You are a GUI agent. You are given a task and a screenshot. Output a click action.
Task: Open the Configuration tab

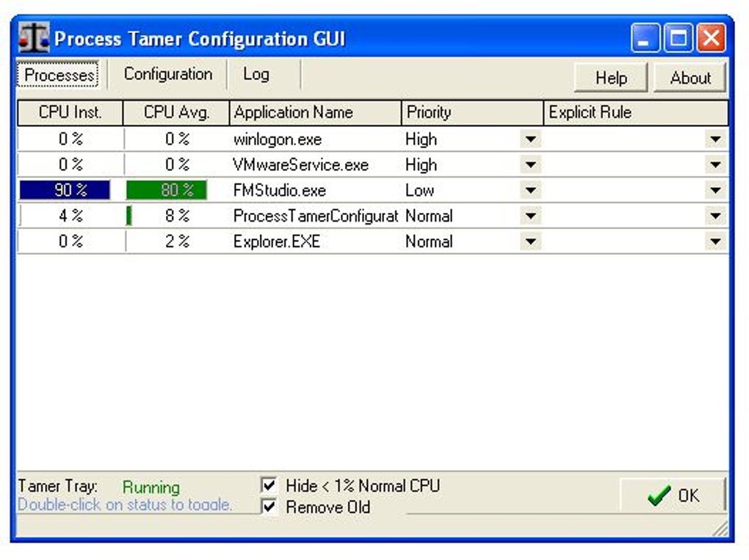pos(167,74)
